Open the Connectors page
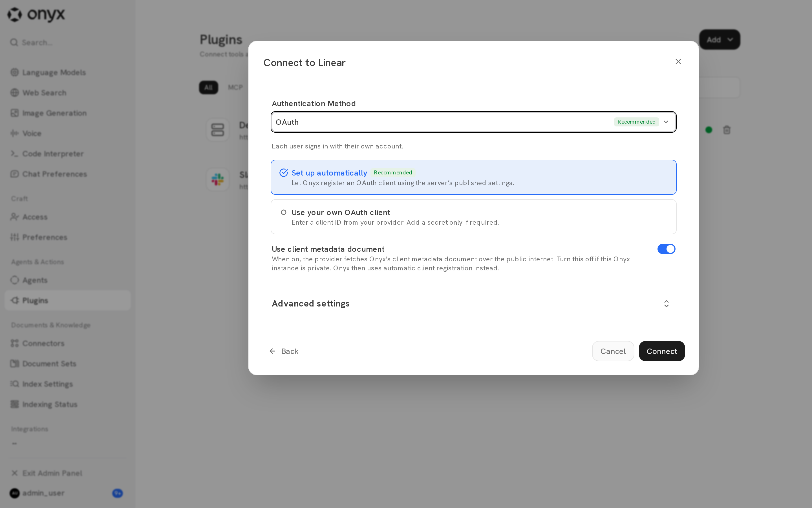 click(67, 343)
